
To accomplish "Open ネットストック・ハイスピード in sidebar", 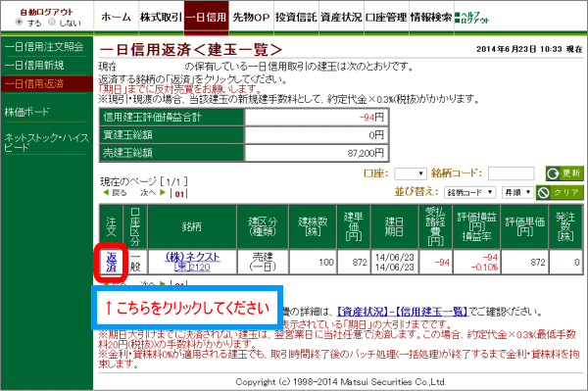I will [46, 142].
